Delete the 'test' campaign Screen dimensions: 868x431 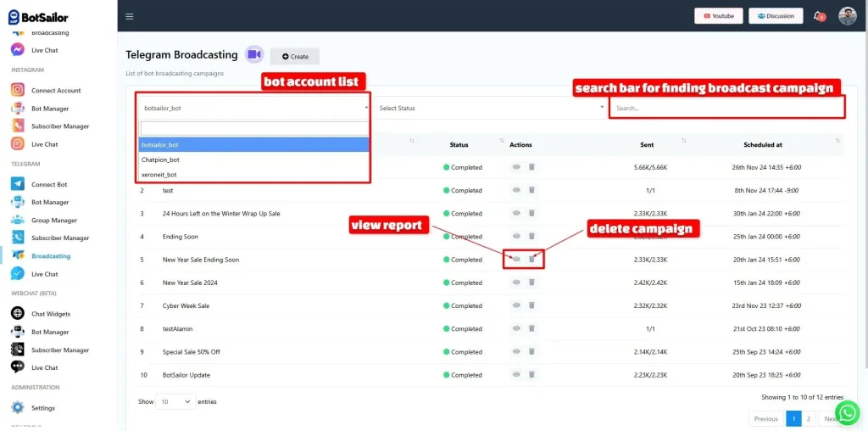[531, 190]
